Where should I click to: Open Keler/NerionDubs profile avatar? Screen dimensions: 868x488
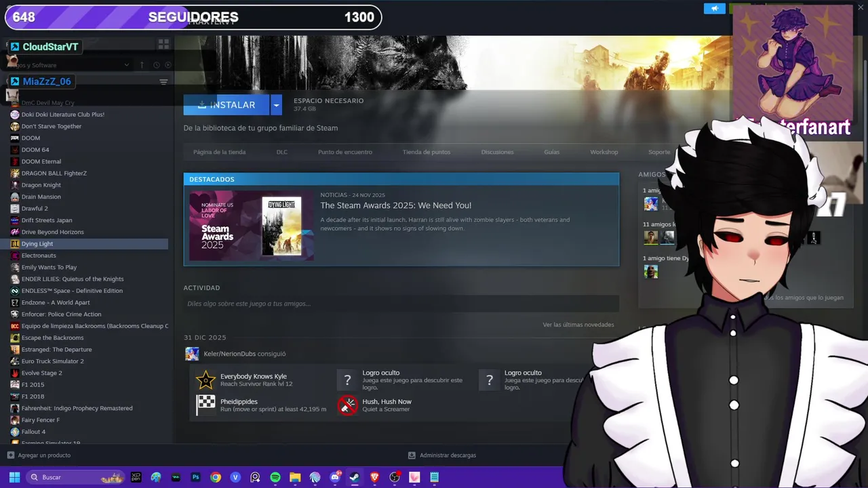pyautogui.click(x=193, y=354)
